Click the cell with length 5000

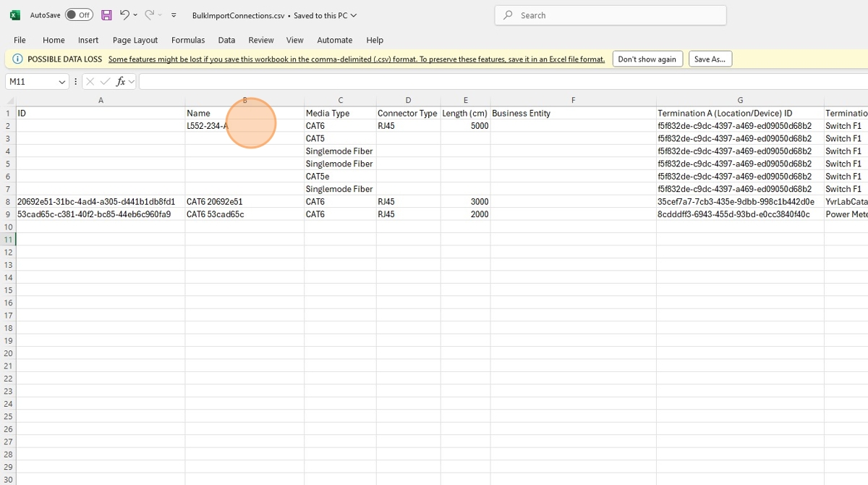tap(465, 126)
